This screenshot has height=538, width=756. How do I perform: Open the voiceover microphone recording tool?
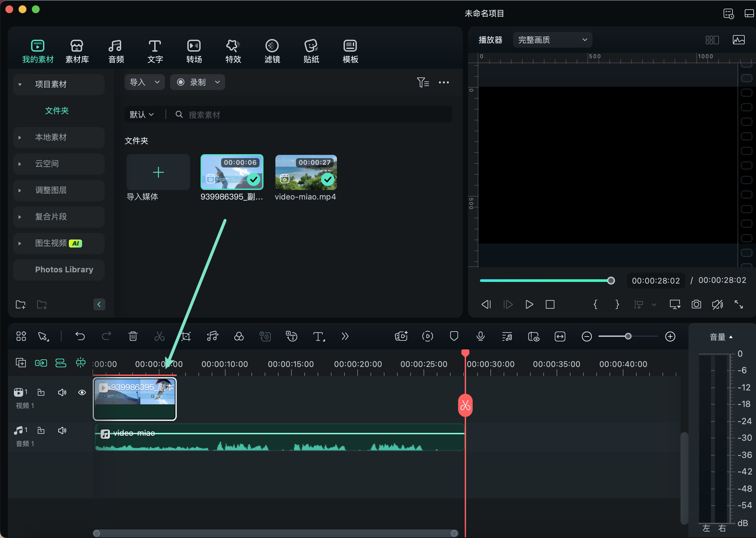[481, 336]
